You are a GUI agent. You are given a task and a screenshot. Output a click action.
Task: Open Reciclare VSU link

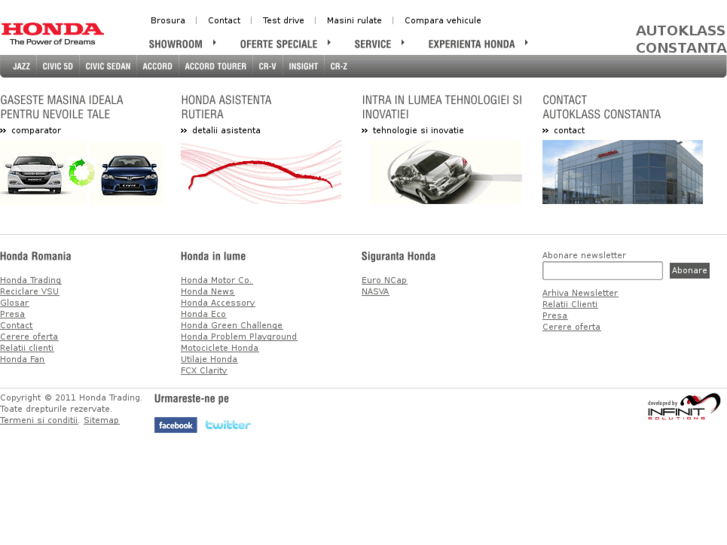click(29, 291)
